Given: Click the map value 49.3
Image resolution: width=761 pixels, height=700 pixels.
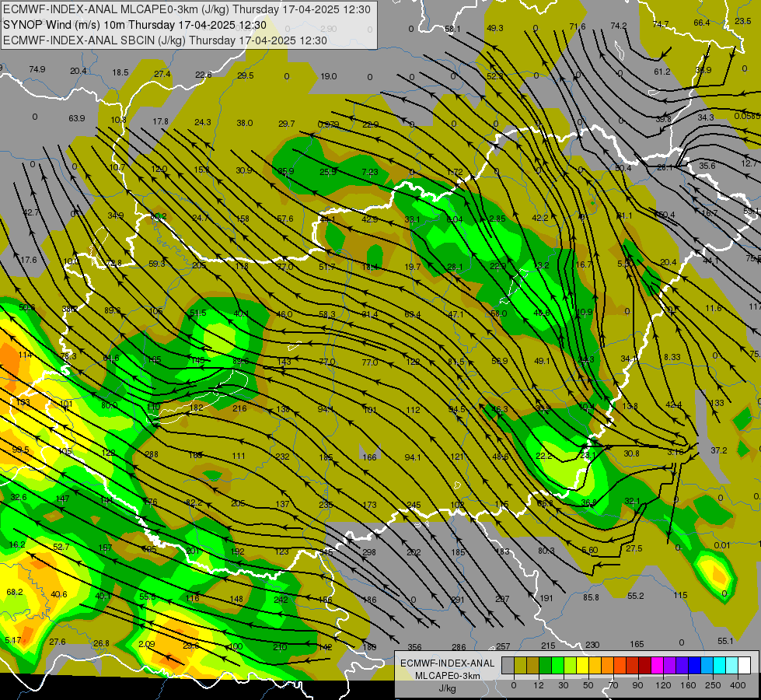Looking at the screenshot, I should point(494,28).
